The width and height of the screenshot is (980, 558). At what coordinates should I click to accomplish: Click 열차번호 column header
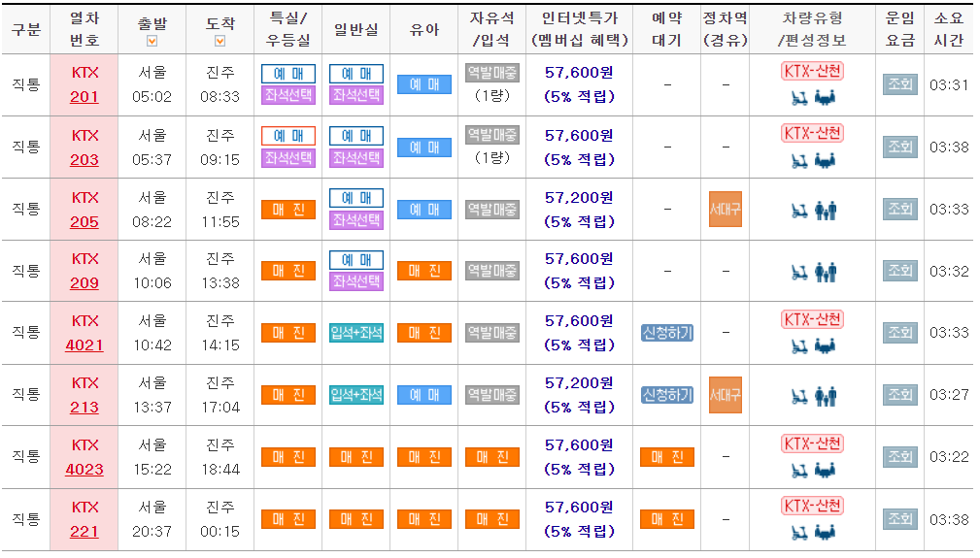click(84, 29)
